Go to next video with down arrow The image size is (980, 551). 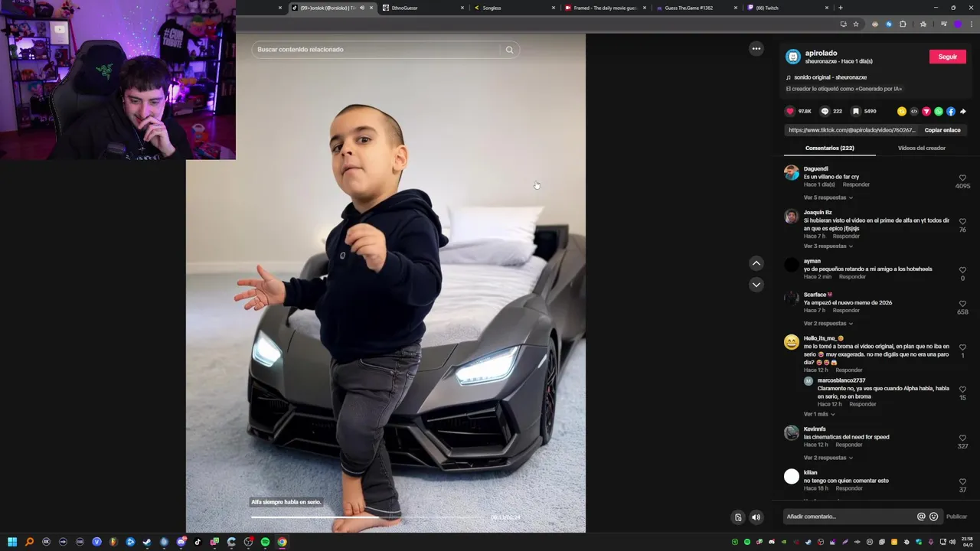(x=756, y=285)
